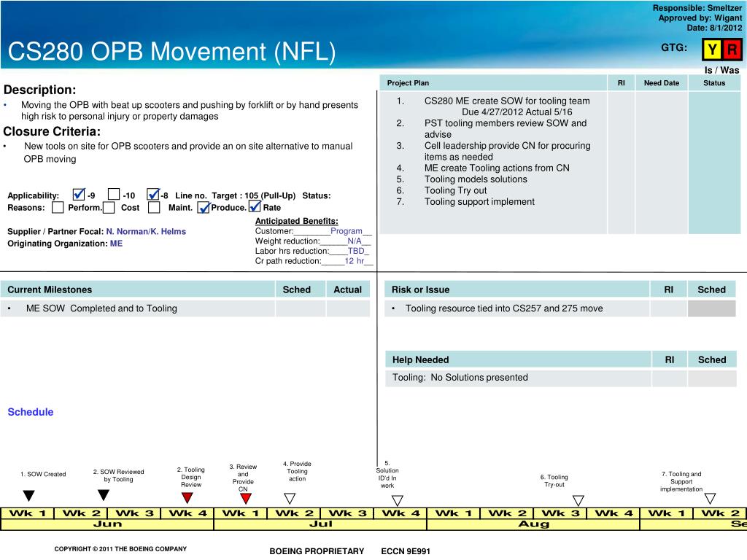747x560 pixels.
Task: Select the Solution ID'd In work triangle
Action: click(398, 500)
